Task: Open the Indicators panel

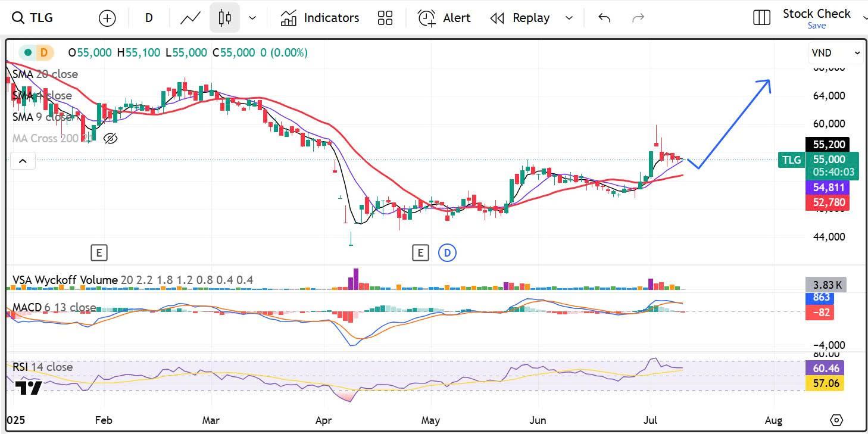Action: pos(320,18)
